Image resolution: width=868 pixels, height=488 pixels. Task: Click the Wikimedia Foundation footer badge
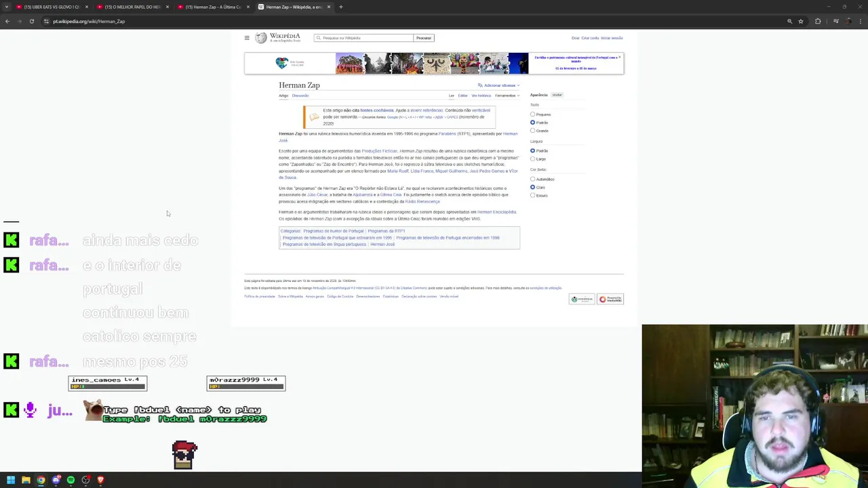(x=581, y=299)
